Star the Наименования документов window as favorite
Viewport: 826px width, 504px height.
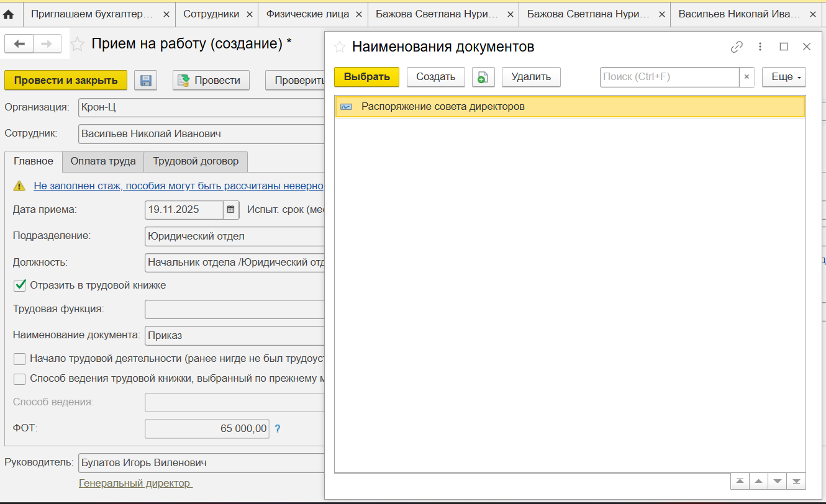coord(340,46)
